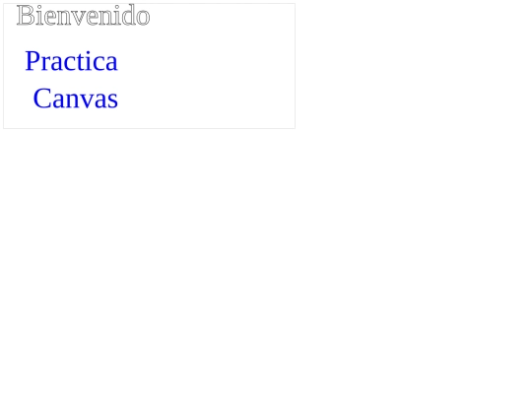Click the final letter o in Bienvenido
This screenshot has width=532, height=399.
pos(144,19)
